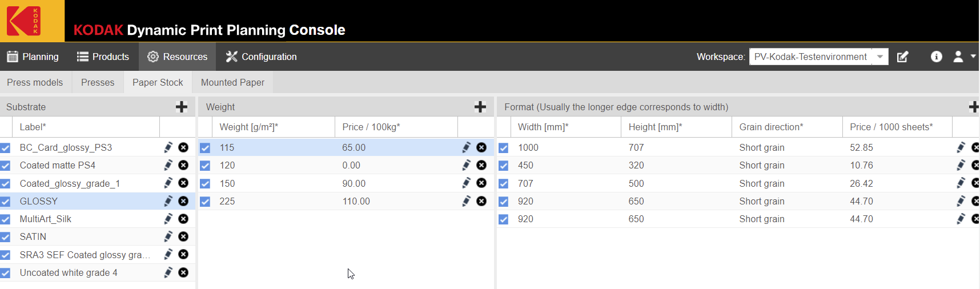This screenshot has width=980, height=289.
Task: Edit the GLOSSY substrate with pencil icon
Action: coord(168,201)
